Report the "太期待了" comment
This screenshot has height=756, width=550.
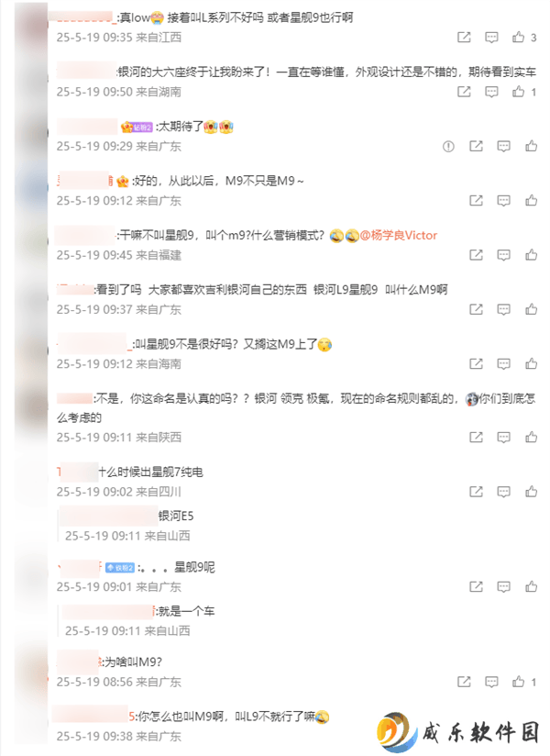tap(448, 146)
